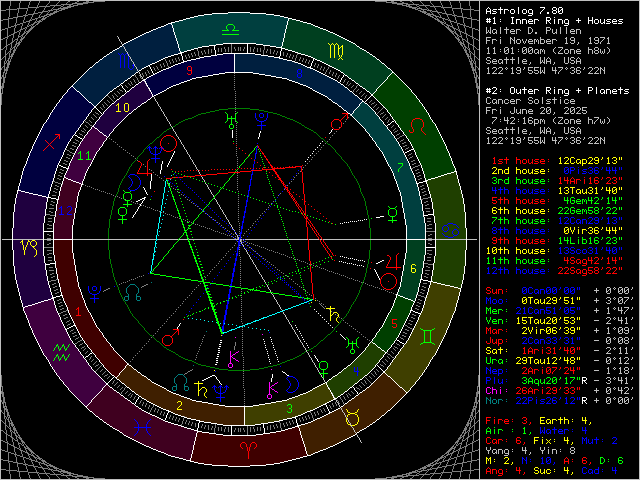This screenshot has height=480, width=640.
Task: Select the green Aquarius wave symbol
Action: [62, 349]
